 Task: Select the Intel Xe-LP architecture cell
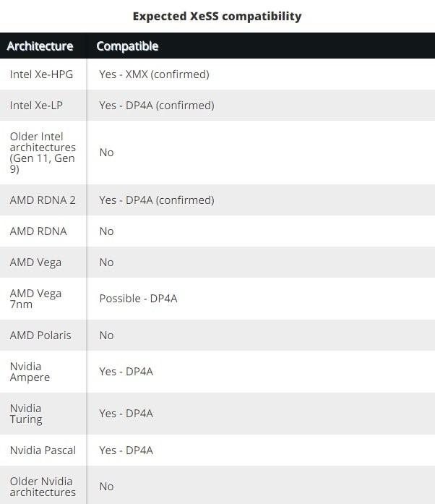pyautogui.click(x=36, y=106)
